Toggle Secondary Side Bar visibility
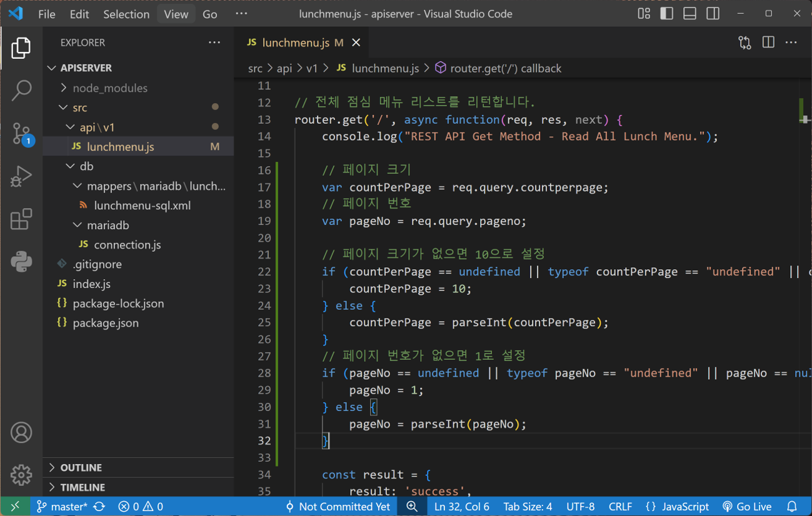 click(x=713, y=13)
